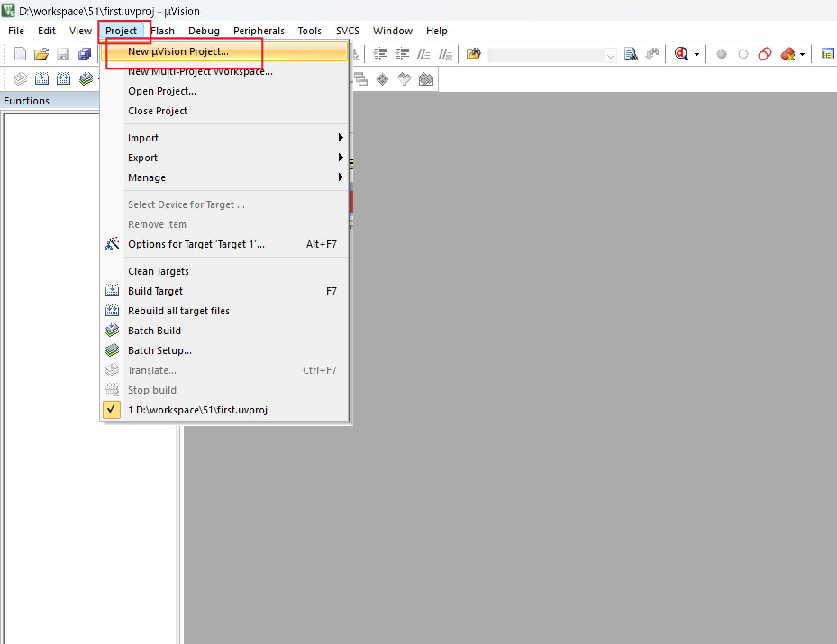Open the Help menu

coord(437,31)
